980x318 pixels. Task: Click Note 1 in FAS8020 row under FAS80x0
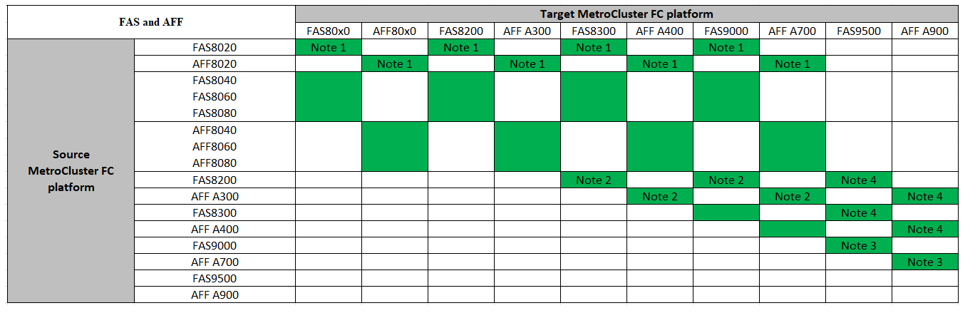pyautogui.click(x=328, y=47)
